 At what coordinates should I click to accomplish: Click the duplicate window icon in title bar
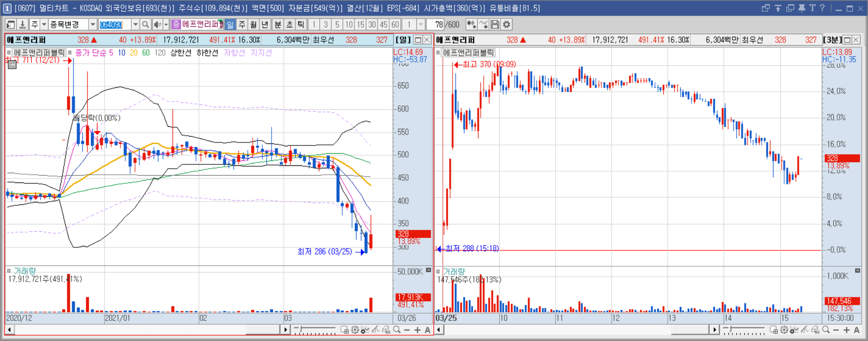point(790,8)
